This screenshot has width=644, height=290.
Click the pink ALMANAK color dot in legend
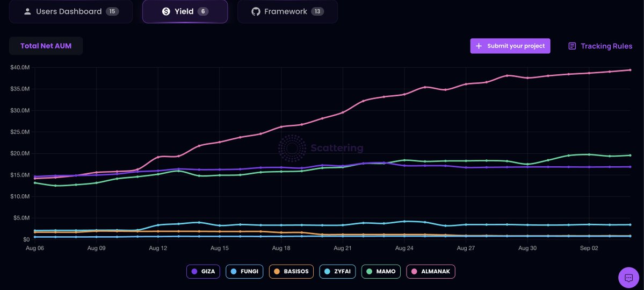point(415,272)
